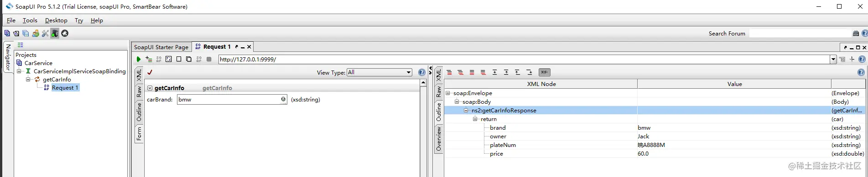Click the save all projects icon
Viewport: 868px width, 177px height.
(26, 33)
